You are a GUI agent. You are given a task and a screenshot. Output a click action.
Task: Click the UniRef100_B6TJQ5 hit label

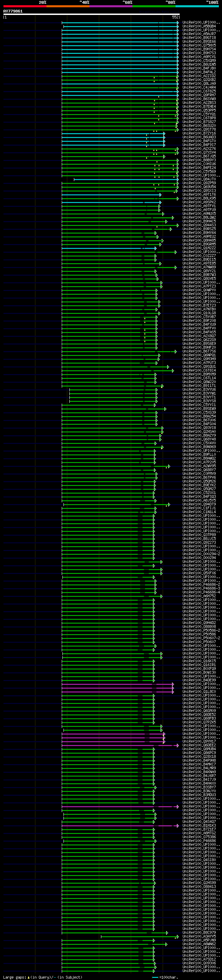(199, 156)
